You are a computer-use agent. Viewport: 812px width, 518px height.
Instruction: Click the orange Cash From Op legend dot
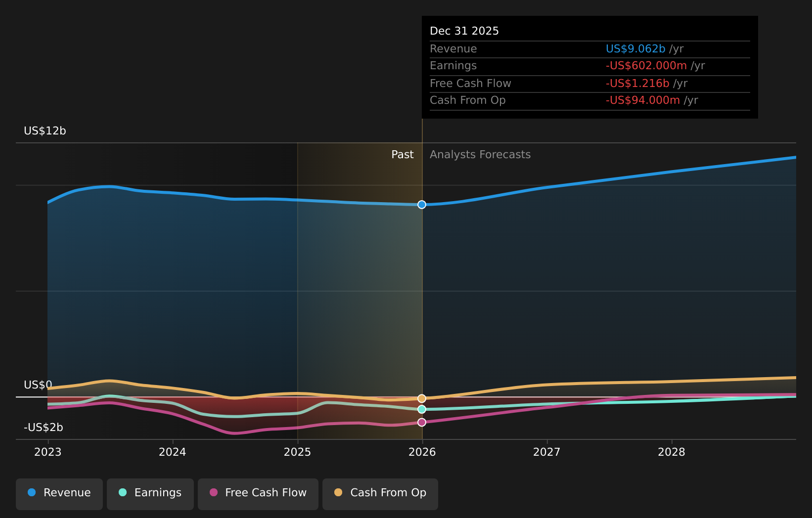(x=338, y=492)
